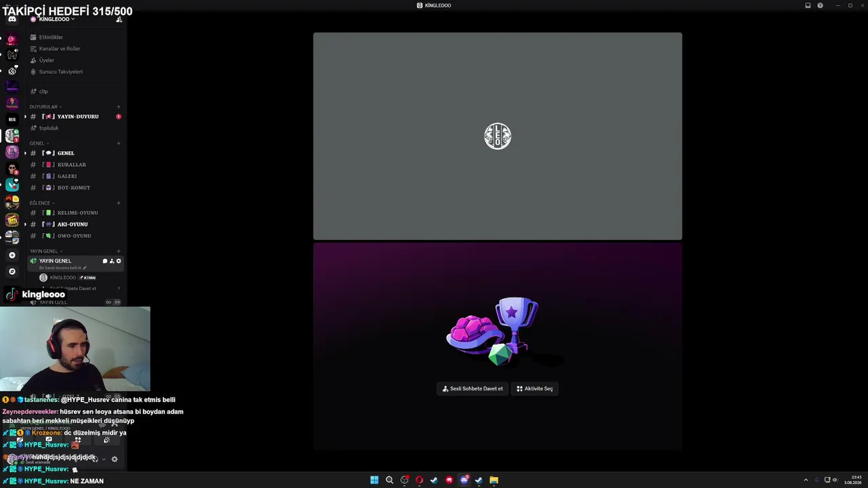Screen dimensions: 868x488
Task: Add a channel to GENEL category
Action: click(x=119, y=143)
